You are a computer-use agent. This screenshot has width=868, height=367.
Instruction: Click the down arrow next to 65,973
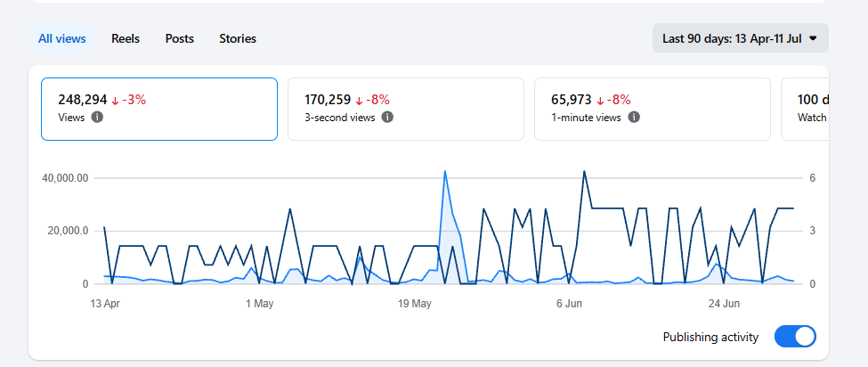tap(600, 101)
